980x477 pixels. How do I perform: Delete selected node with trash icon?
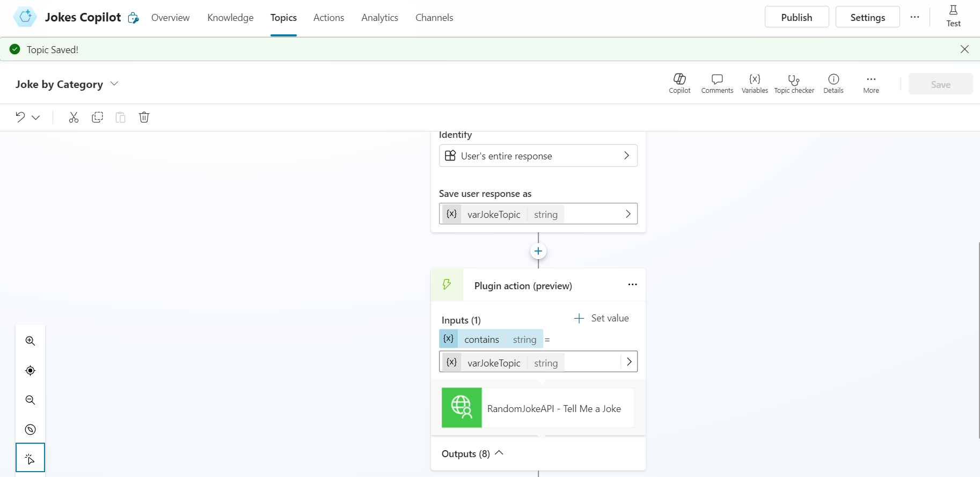pos(144,118)
